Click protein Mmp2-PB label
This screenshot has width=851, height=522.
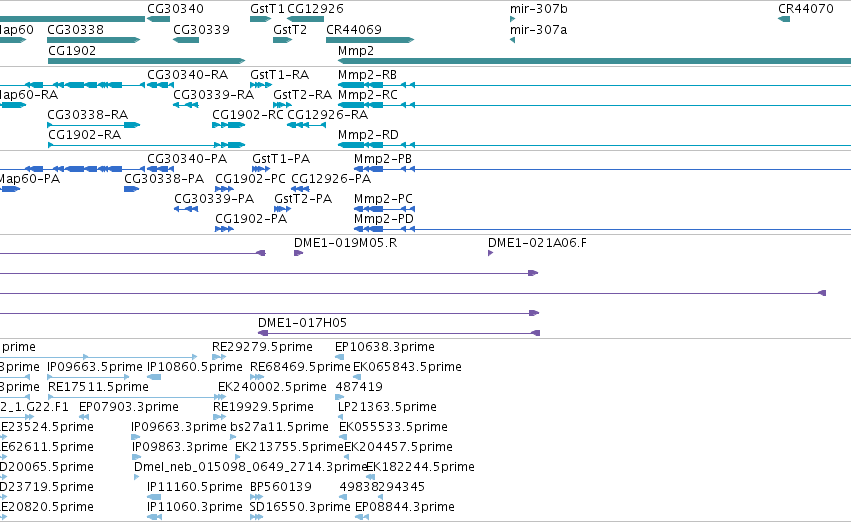tap(383, 158)
